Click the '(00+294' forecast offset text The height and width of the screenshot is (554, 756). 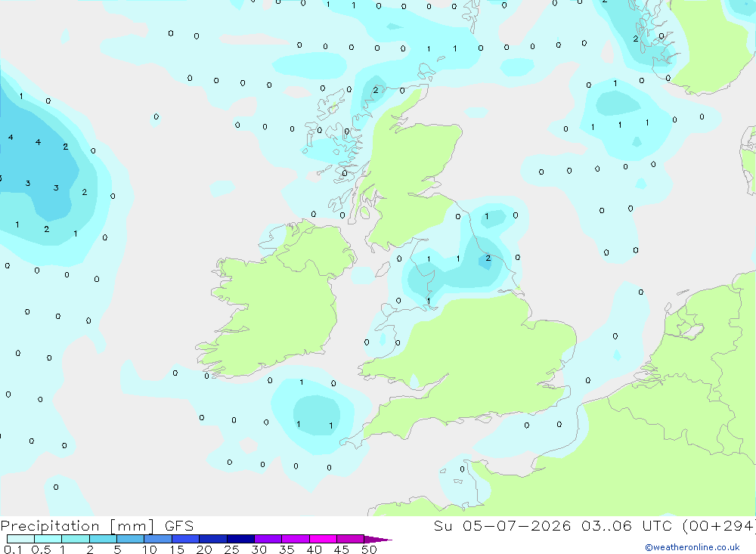[x=719, y=525]
